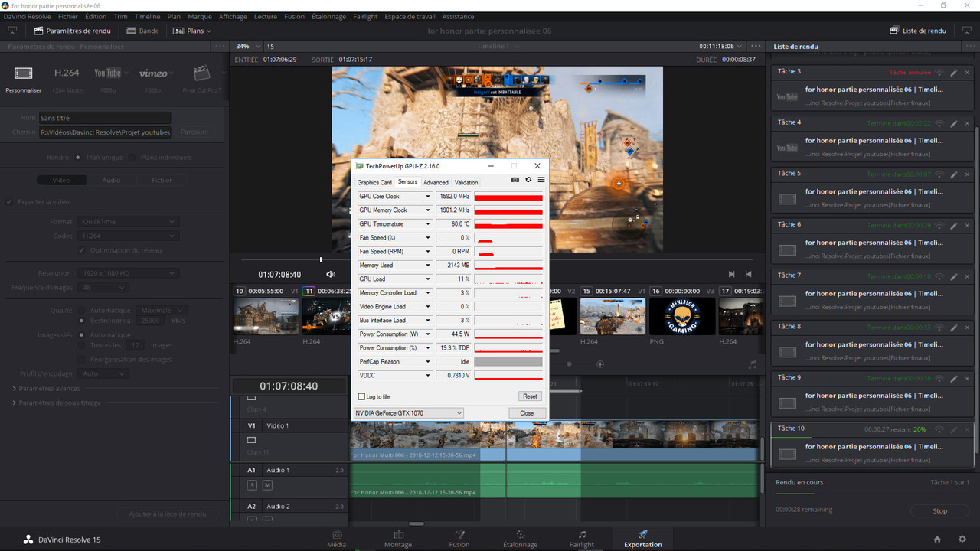Open the Codec H.264 dropdown
This screenshot has width=980, height=551.
pyautogui.click(x=127, y=236)
